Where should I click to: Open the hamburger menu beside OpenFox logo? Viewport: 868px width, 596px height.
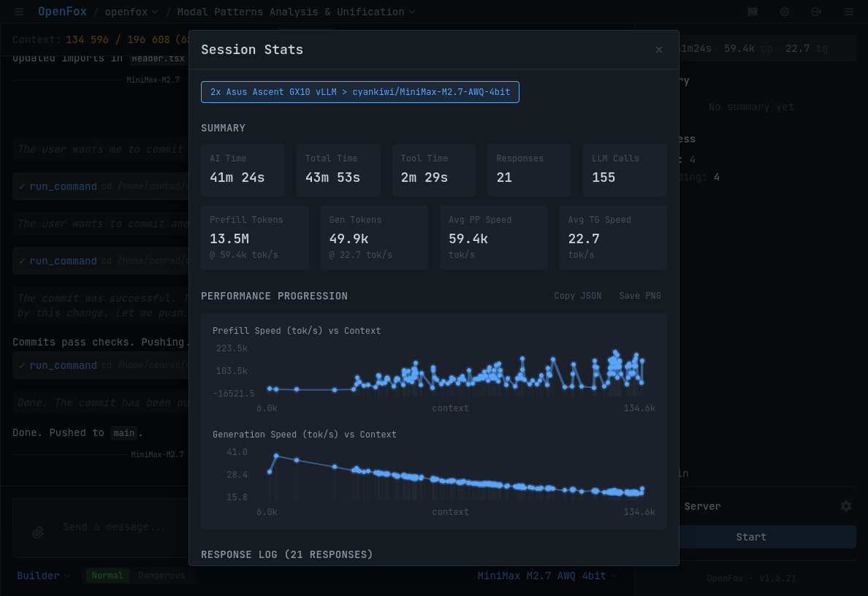[x=19, y=12]
